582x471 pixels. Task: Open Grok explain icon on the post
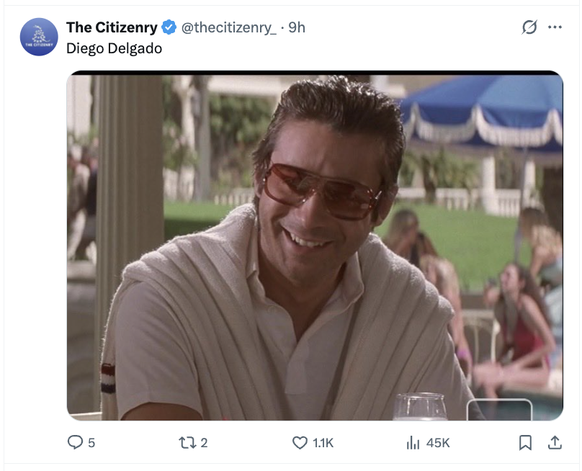(529, 27)
